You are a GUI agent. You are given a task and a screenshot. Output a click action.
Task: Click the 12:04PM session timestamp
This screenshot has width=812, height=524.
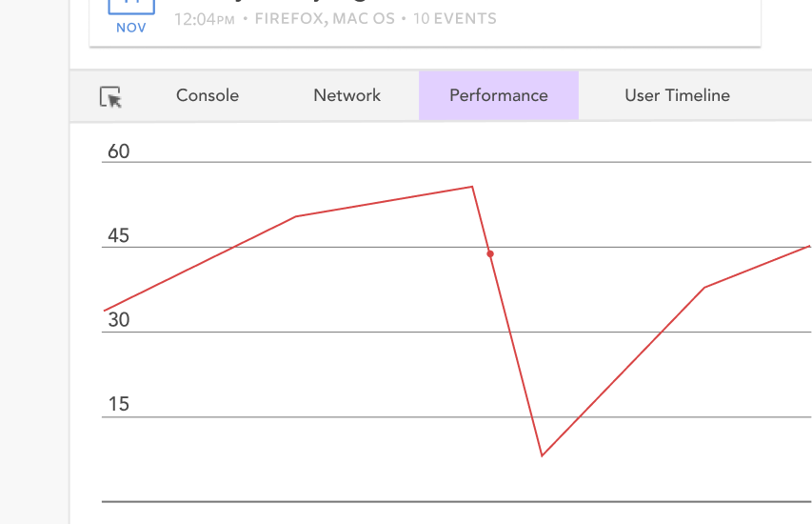coord(205,19)
